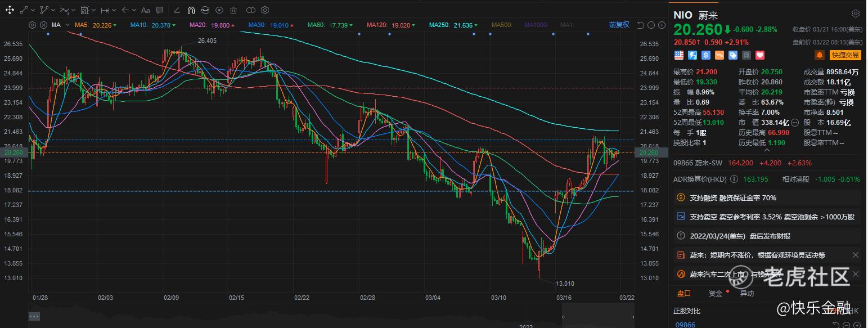The width and height of the screenshot is (868, 328).
Task: Click the pink heart favorite icon
Action: click(760, 55)
